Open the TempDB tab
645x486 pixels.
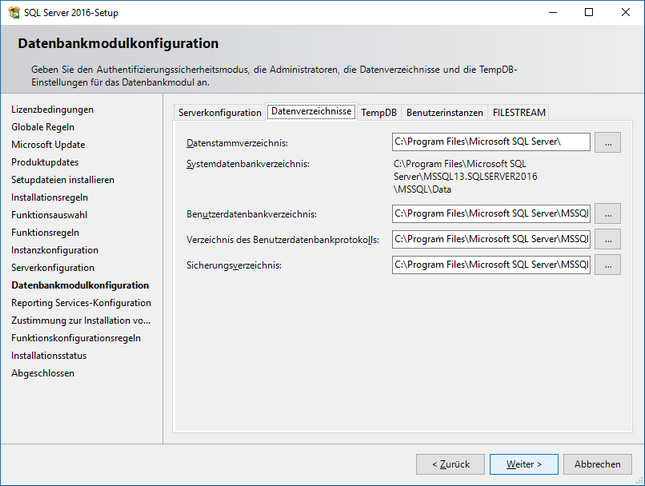(379, 112)
